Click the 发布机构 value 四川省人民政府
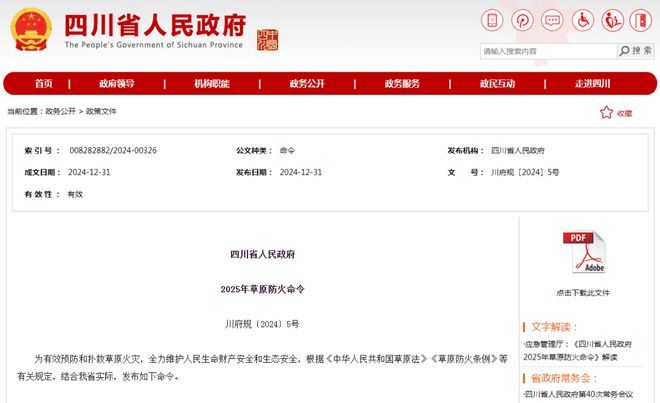660x403 pixels. [x=518, y=150]
